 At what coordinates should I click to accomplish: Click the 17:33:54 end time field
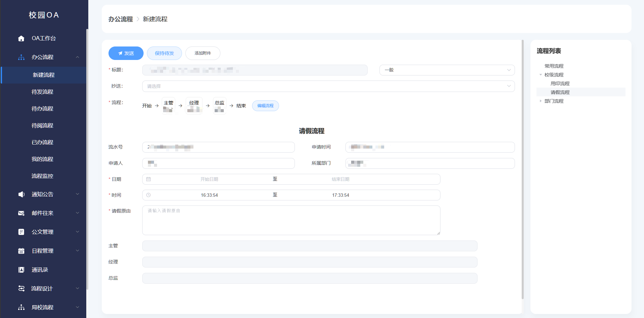[x=340, y=195]
